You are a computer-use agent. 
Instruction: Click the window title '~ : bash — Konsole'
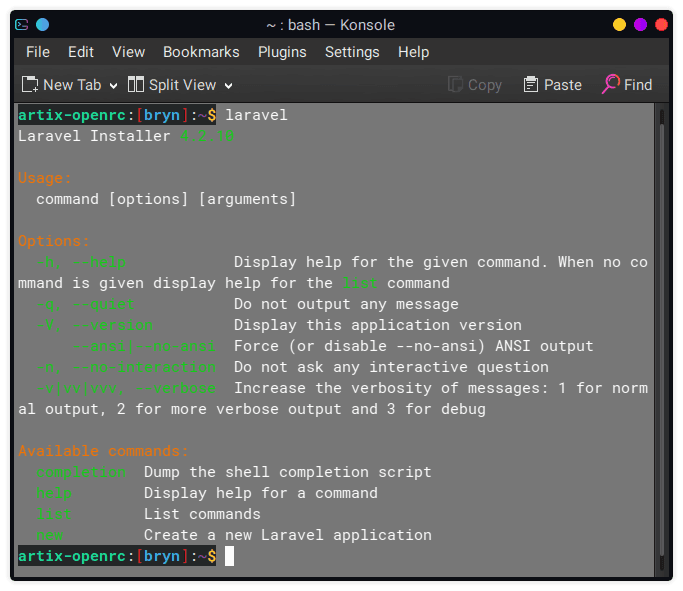(331, 25)
